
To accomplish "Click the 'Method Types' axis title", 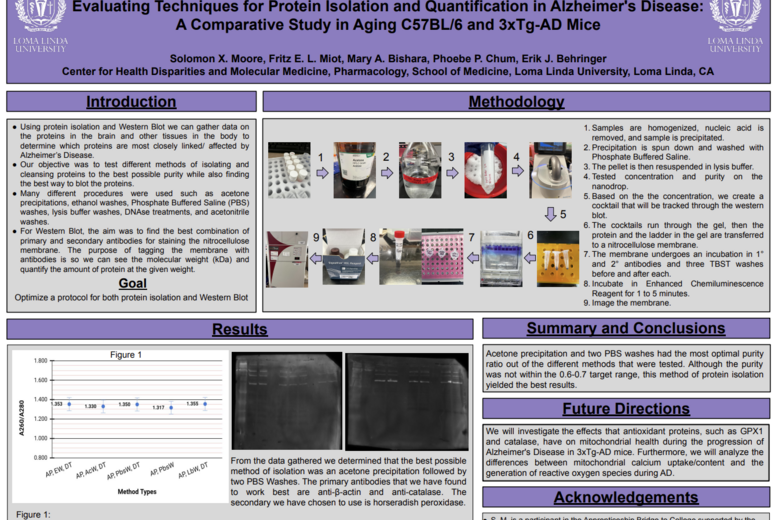I will tap(137, 492).
